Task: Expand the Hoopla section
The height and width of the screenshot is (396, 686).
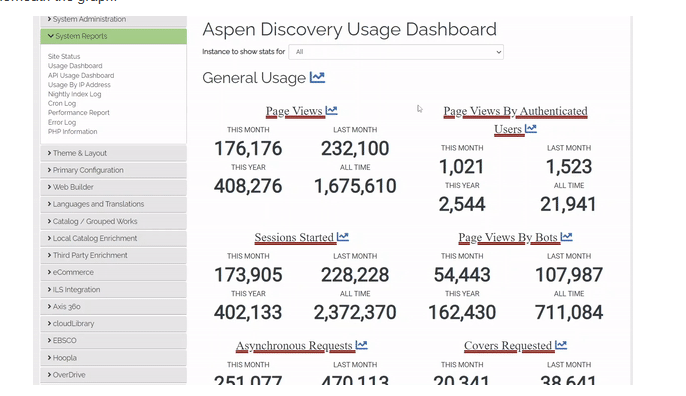Action: [x=113, y=358]
